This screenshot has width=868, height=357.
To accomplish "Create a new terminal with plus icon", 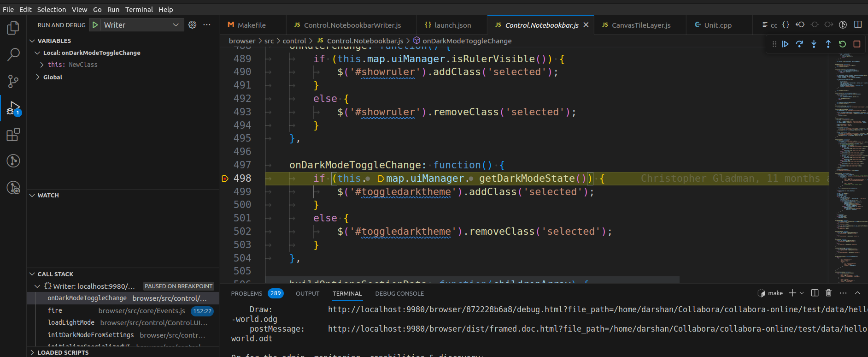I will coord(792,293).
